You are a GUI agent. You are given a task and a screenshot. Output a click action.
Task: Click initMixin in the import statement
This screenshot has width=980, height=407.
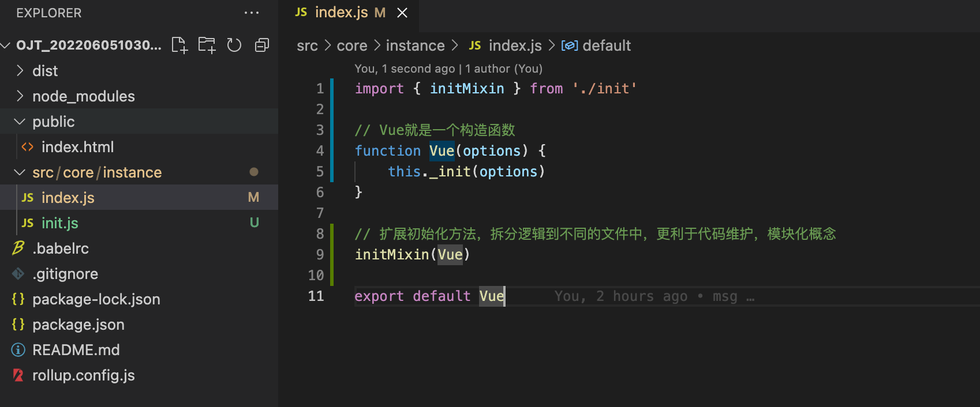click(467, 88)
